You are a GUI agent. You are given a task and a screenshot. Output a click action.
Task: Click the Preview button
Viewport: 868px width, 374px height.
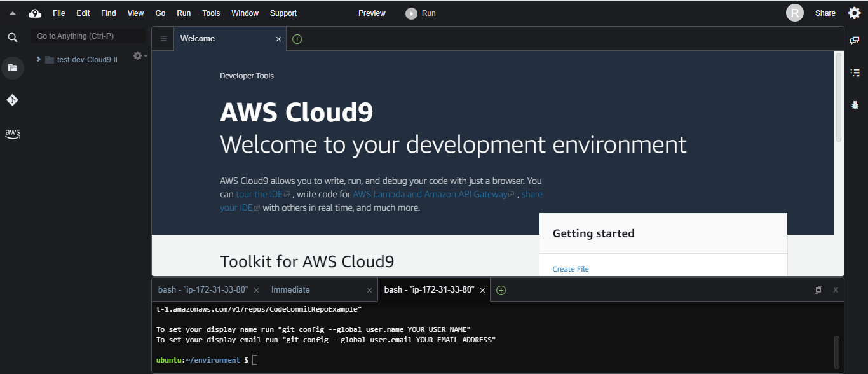point(372,13)
